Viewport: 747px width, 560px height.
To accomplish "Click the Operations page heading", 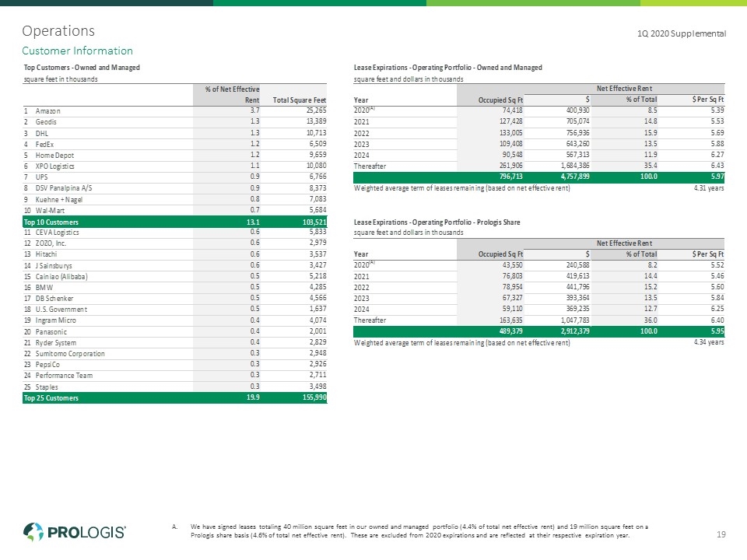I will (58, 31).
